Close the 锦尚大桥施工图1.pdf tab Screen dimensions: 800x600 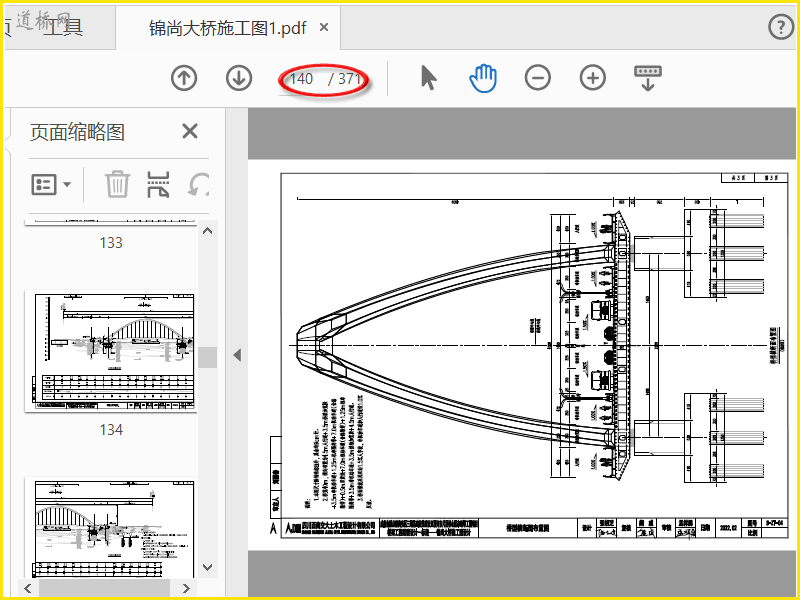click(324, 27)
